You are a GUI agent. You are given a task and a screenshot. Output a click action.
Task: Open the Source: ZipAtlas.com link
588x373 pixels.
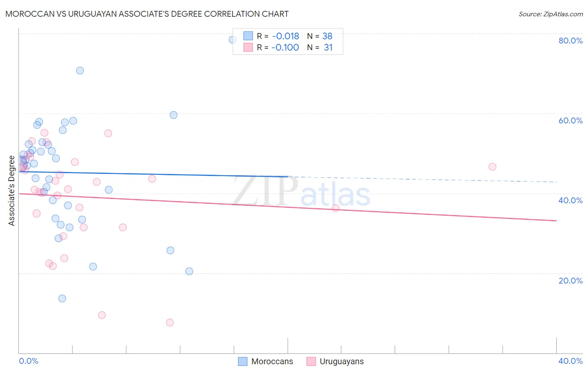pos(551,14)
